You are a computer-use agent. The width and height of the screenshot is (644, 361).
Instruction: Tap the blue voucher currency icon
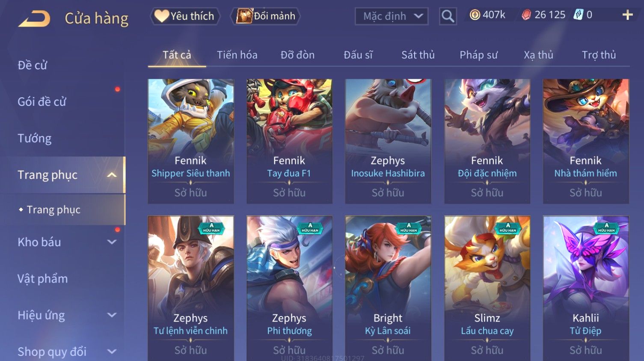[x=578, y=15]
